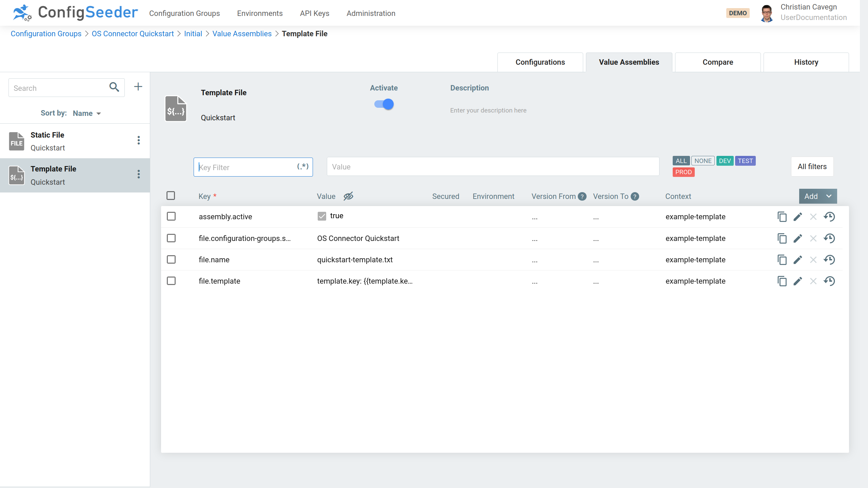Viewport: 868px width, 488px height.
Task: Toggle the Activate switch
Action: coord(384,104)
